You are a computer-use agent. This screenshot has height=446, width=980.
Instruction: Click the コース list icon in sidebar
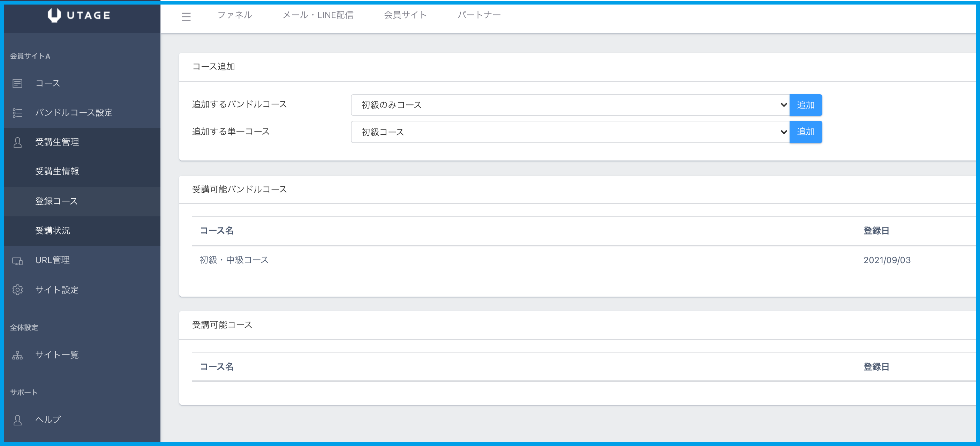point(17,83)
